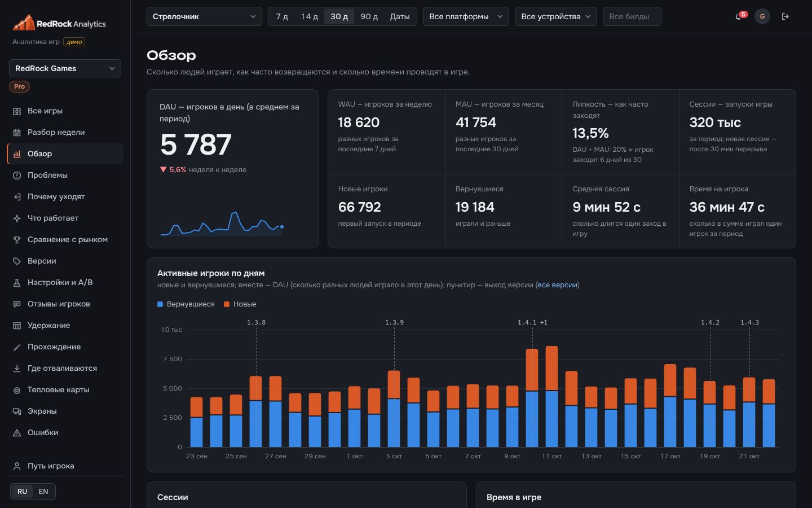This screenshot has height=508, width=812.
Task: Set period to 90 д
Action: click(x=369, y=16)
